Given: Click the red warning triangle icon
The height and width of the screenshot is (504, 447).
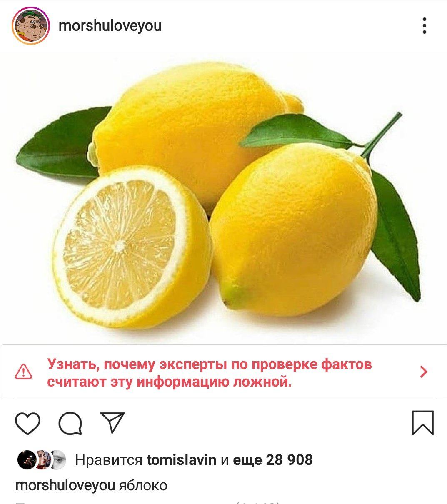Looking at the screenshot, I should 23,372.
